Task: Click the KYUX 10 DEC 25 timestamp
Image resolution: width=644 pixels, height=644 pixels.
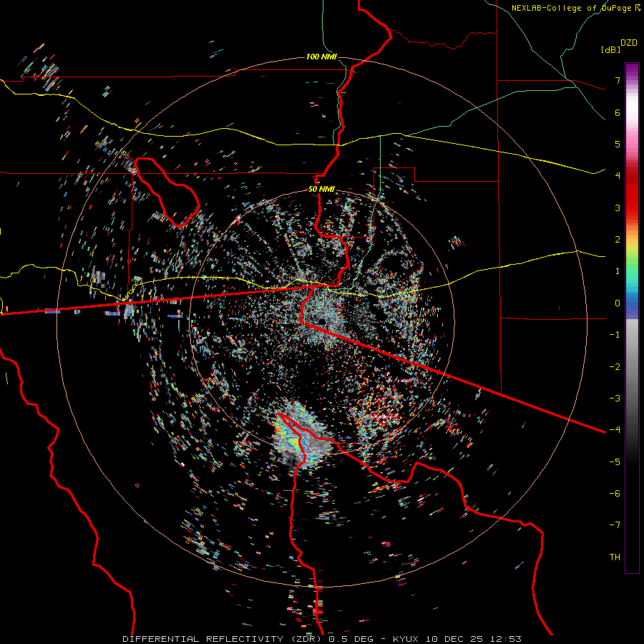Action: [457, 639]
